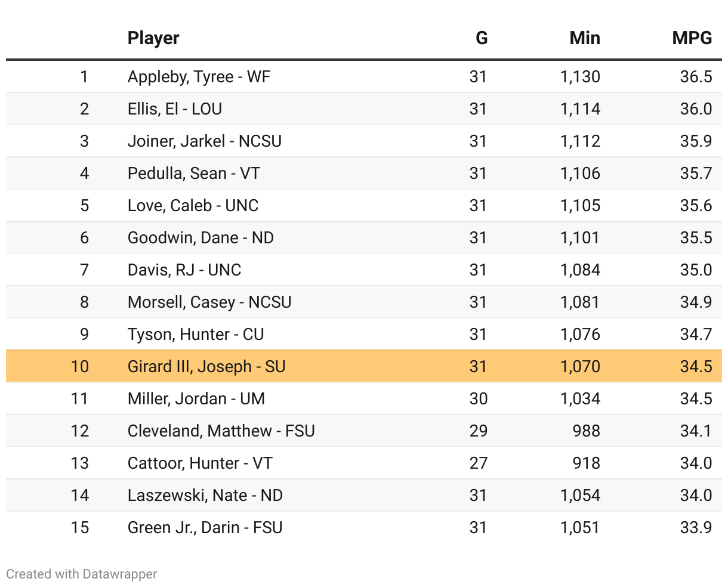This screenshot has width=728, height=588.
Task: Click the MPG column header
Action: coord(692,38)
